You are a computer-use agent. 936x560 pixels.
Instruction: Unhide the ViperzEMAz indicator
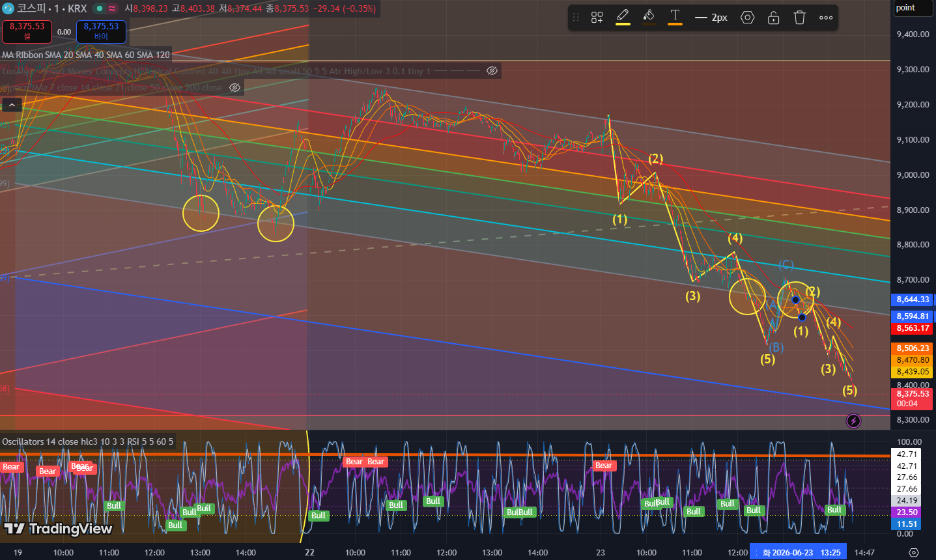[x=234, y=87]
